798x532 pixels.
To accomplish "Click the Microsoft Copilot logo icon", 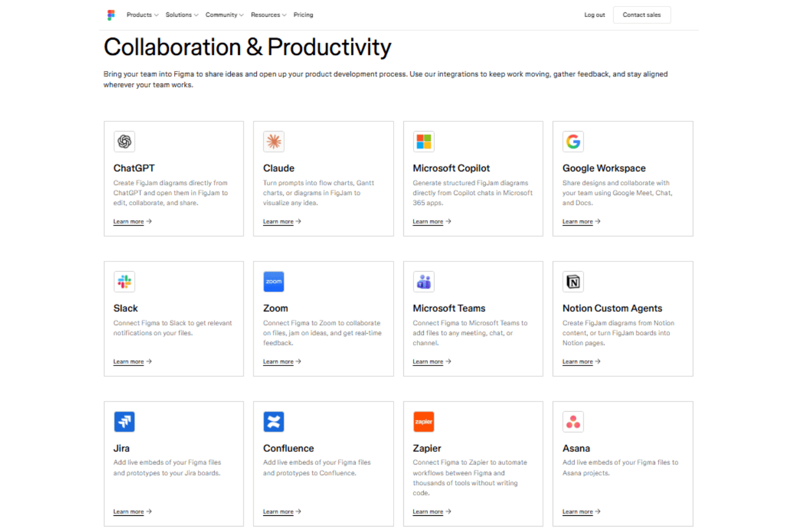I will tap(424, 142).
